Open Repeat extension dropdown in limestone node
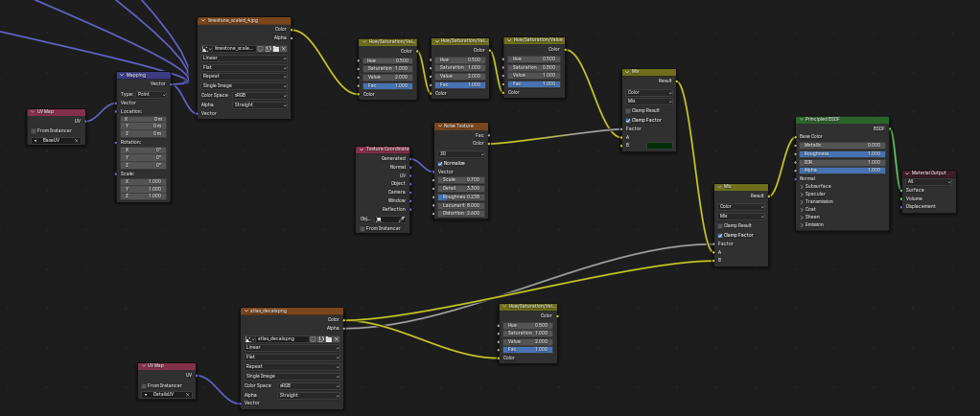Image resolution: width=980 pixels, height=416 pixels. [x=245, y=77]
